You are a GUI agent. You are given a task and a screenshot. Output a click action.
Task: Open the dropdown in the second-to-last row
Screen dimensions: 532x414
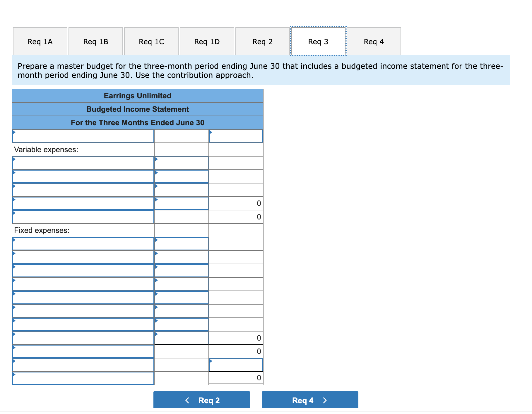tap(83, 365)
